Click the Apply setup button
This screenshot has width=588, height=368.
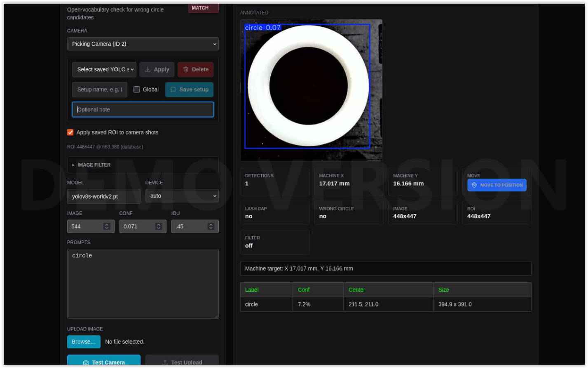(x=157, y=69)
